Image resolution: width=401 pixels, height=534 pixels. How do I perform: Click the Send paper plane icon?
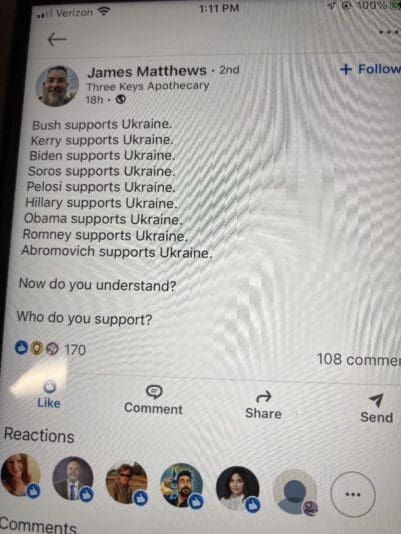[376, 400]
